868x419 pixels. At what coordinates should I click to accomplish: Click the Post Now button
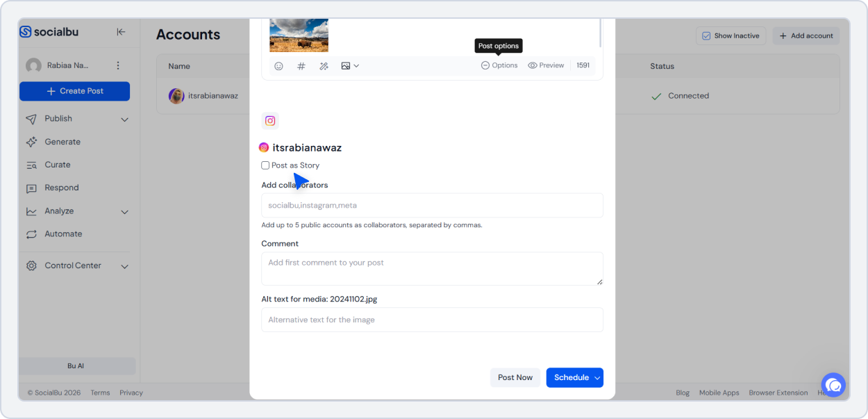pos(515,377)
